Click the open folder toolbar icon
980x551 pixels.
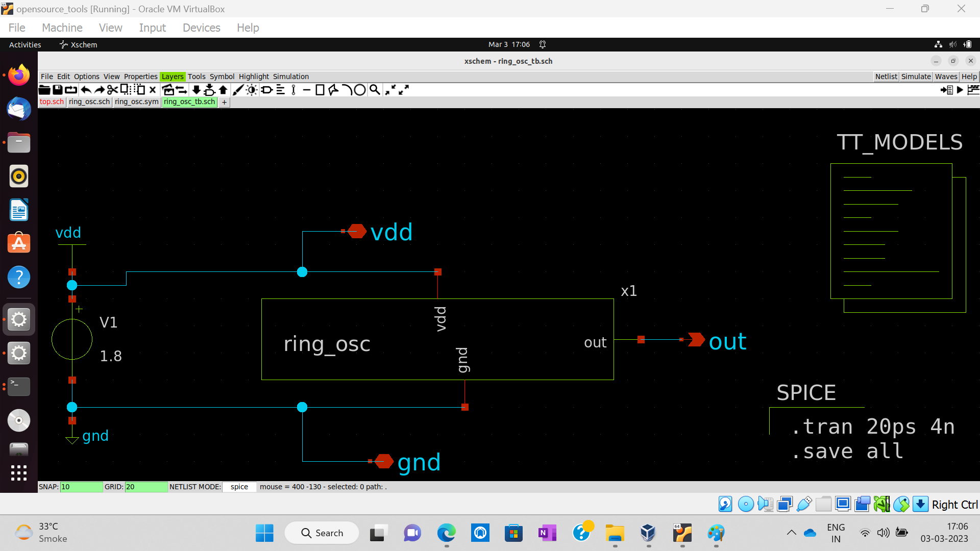coord(44,90)
